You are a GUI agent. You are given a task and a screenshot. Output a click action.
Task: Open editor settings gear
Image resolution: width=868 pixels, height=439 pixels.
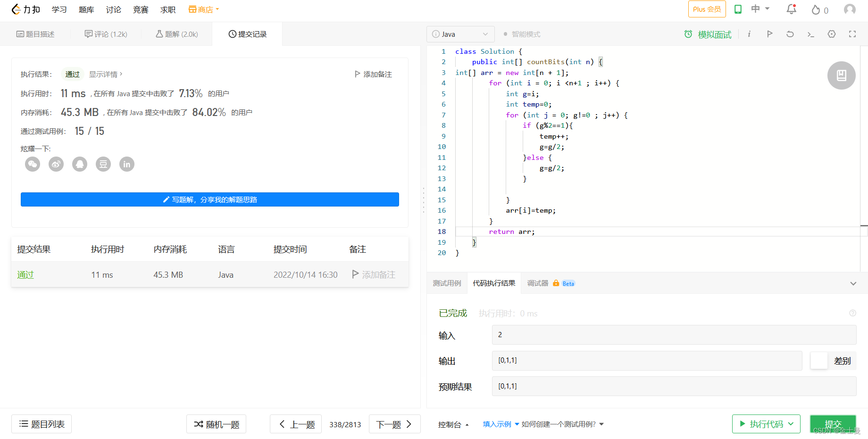point(832,34)
